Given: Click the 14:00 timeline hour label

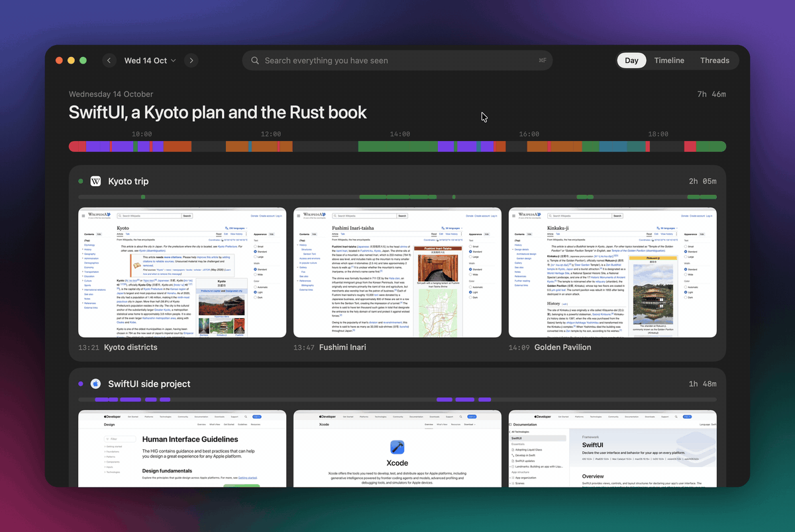Looking at the screenshot, I should (x=400, y=134).
